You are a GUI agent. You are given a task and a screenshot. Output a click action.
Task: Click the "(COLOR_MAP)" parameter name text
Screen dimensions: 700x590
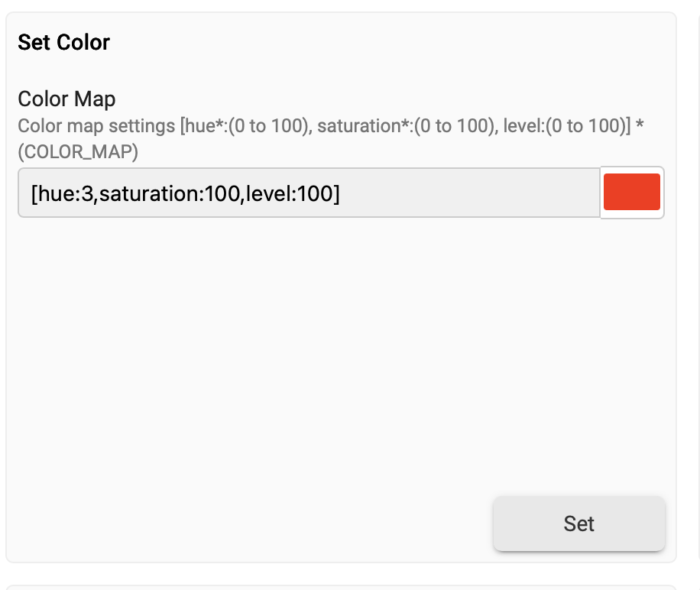78,151
